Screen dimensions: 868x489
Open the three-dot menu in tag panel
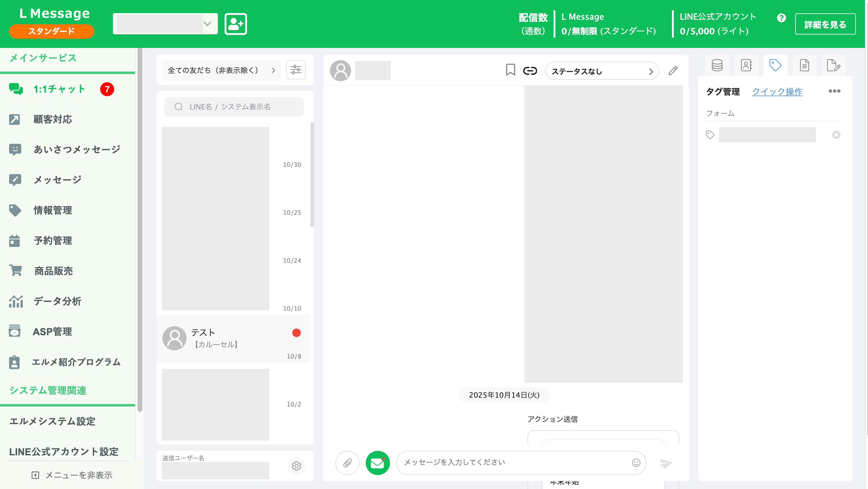pyautogui.click(x=834, y=91)
